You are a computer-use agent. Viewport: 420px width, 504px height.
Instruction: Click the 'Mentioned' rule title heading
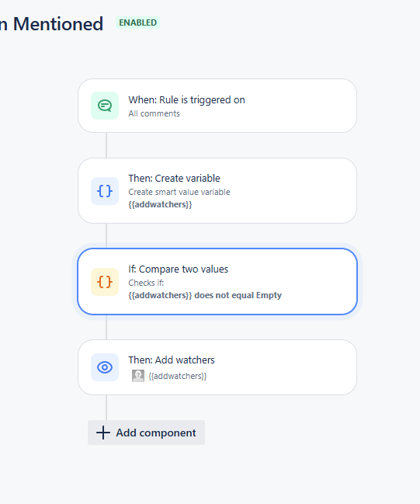(x=58, y=24)
